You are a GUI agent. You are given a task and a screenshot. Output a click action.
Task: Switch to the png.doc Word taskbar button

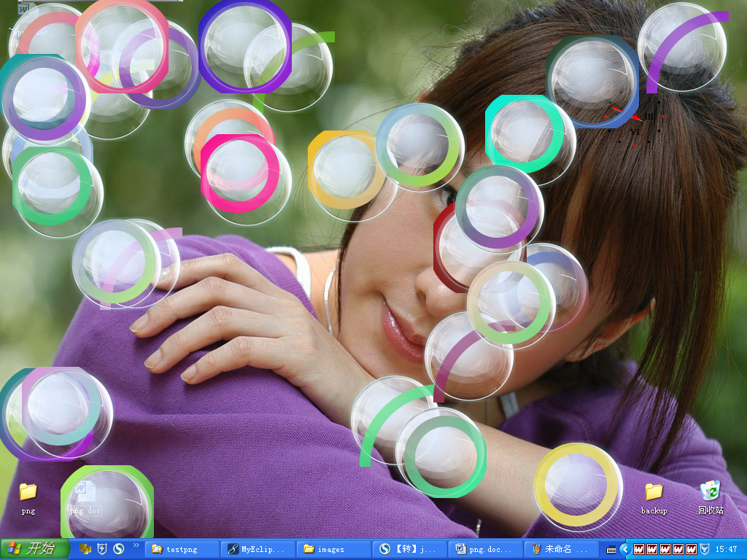[x=485, y=549]
